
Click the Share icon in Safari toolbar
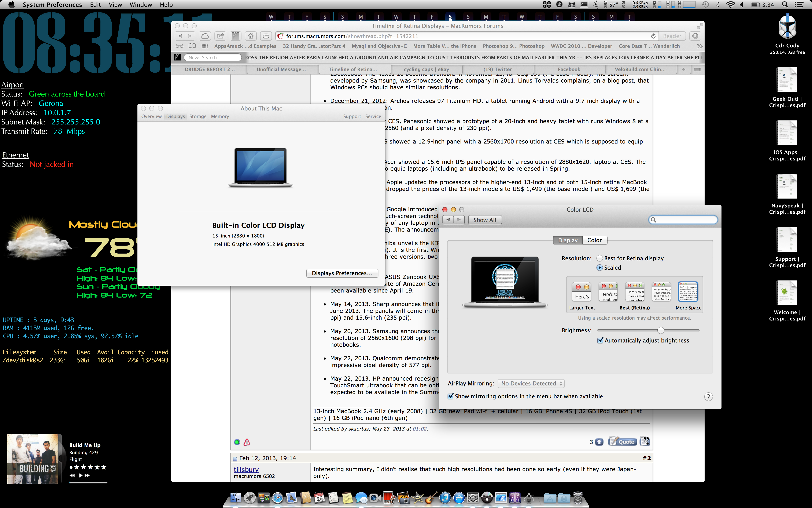coord(221,36)
